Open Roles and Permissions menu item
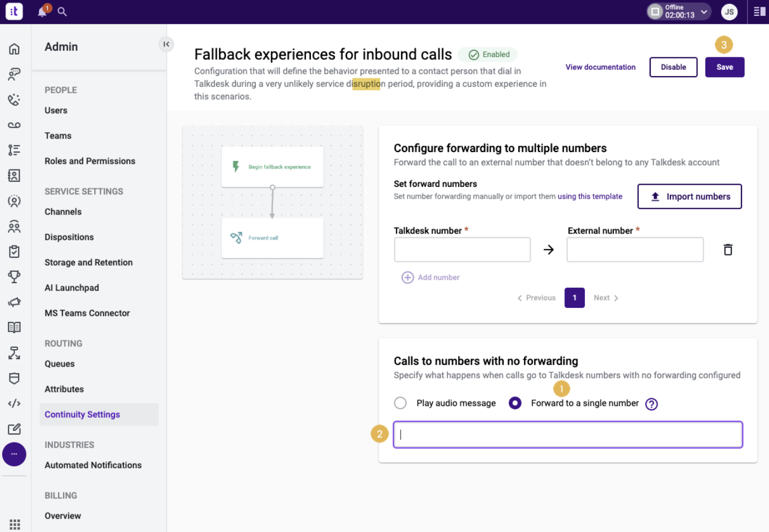 click(90, 161)
